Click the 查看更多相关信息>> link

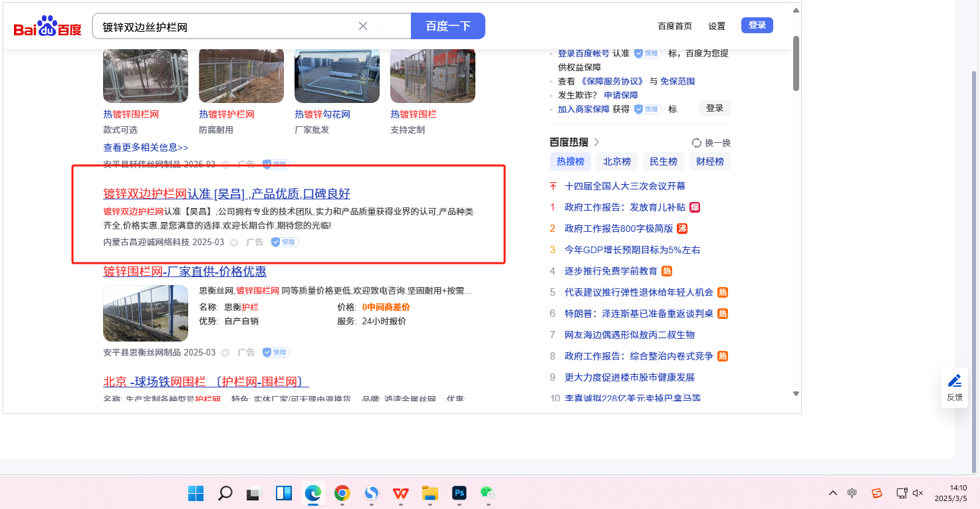coord(146,148)
